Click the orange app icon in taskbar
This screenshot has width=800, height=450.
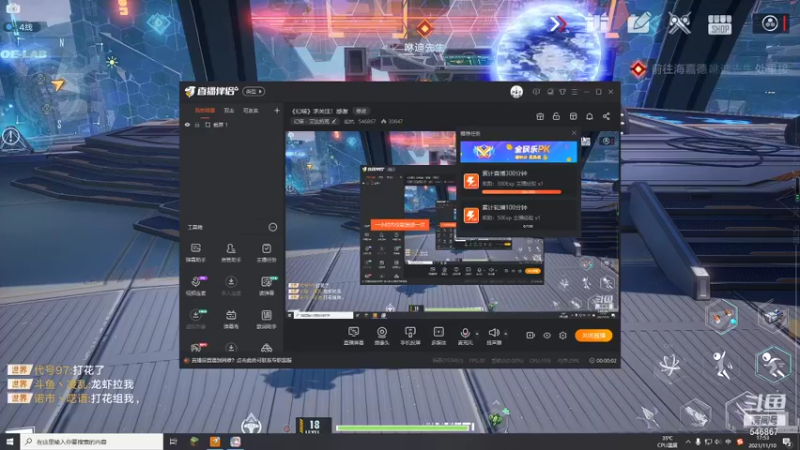click(x=215, y=441)
